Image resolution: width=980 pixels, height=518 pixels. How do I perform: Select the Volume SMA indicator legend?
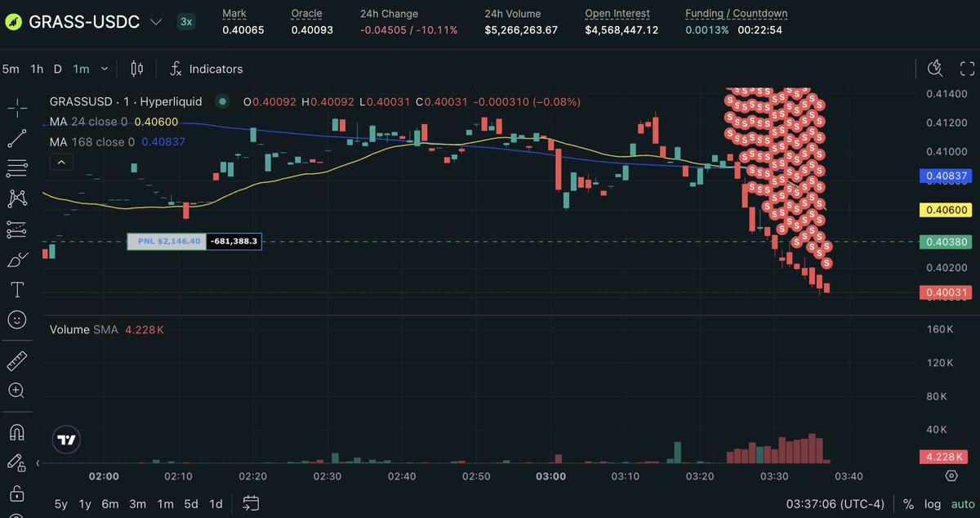pos(107,329)
